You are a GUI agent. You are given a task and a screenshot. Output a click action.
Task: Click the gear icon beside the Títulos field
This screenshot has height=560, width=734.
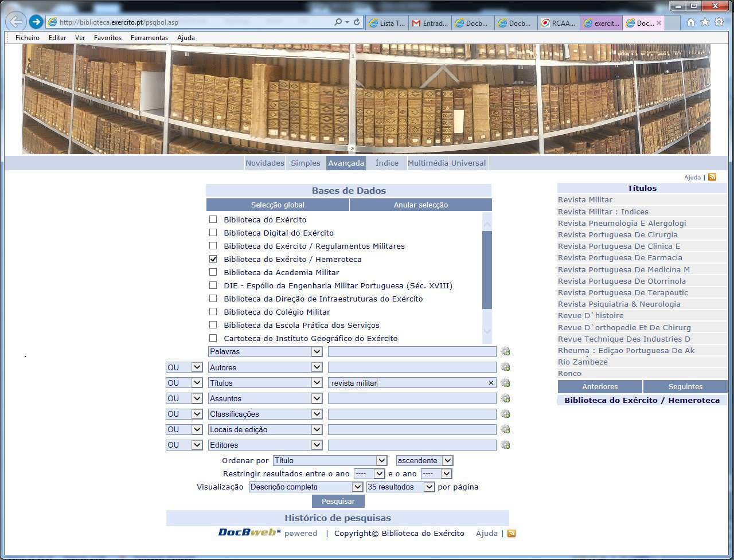[x=505, y=383]
